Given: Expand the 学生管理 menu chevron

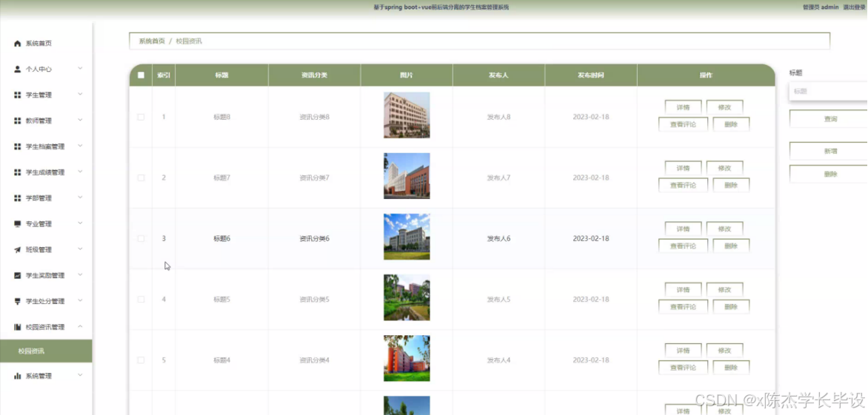Looking at the screenshot, I should click(x=80, y=95).
